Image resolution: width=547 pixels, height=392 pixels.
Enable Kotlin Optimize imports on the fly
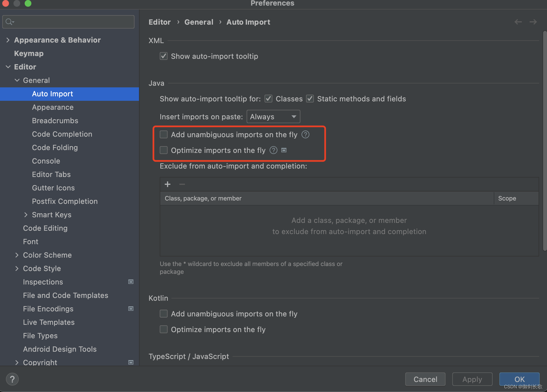tap(164, 329)
